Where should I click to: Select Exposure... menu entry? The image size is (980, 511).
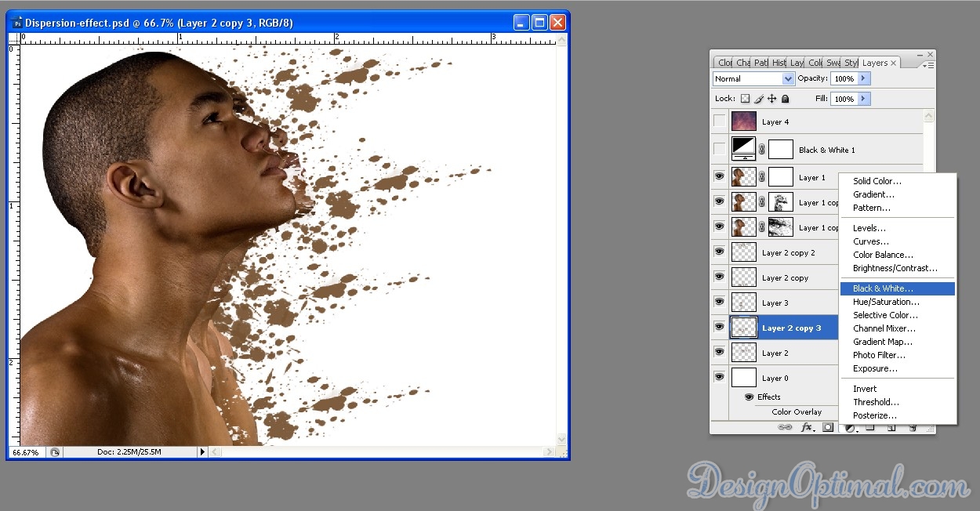[x=898, y=368]
